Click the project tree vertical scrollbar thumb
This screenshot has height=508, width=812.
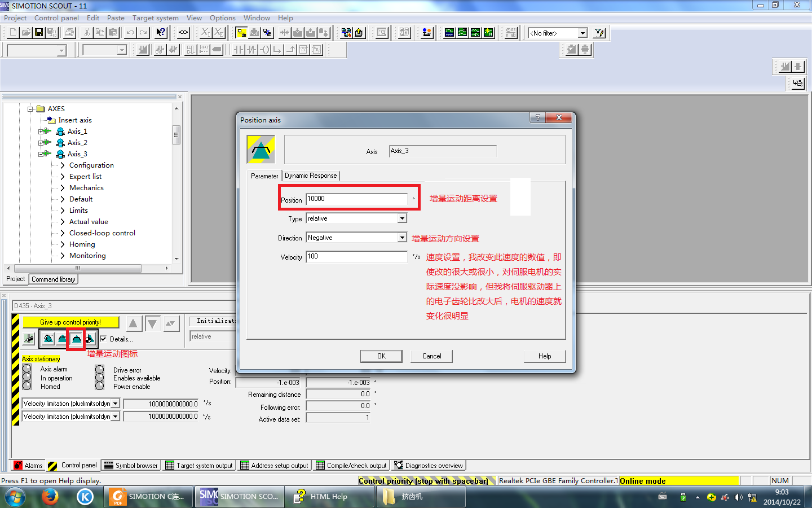click(x=176, y=135)
